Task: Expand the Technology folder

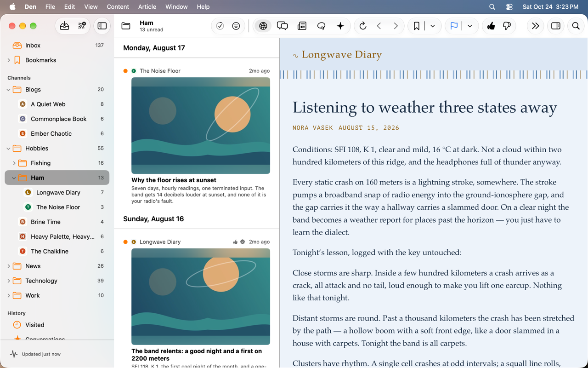Action: 9,281
